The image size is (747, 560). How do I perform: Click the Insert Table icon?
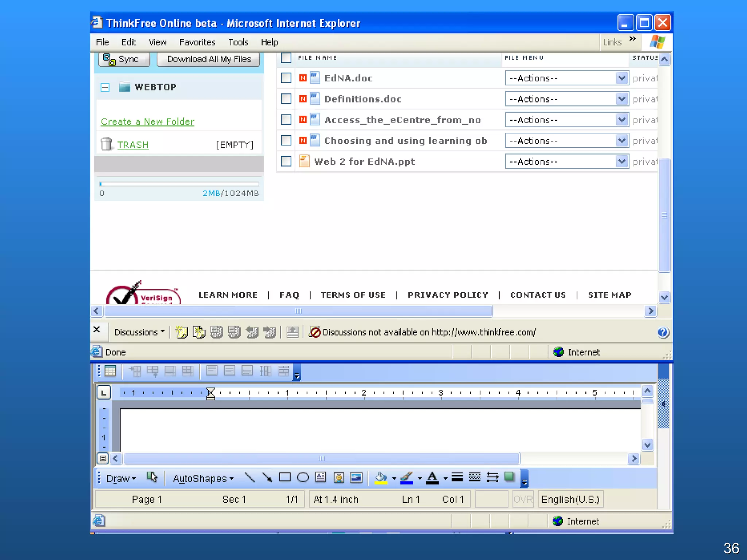pyautogui.click(x=110, y=371)
